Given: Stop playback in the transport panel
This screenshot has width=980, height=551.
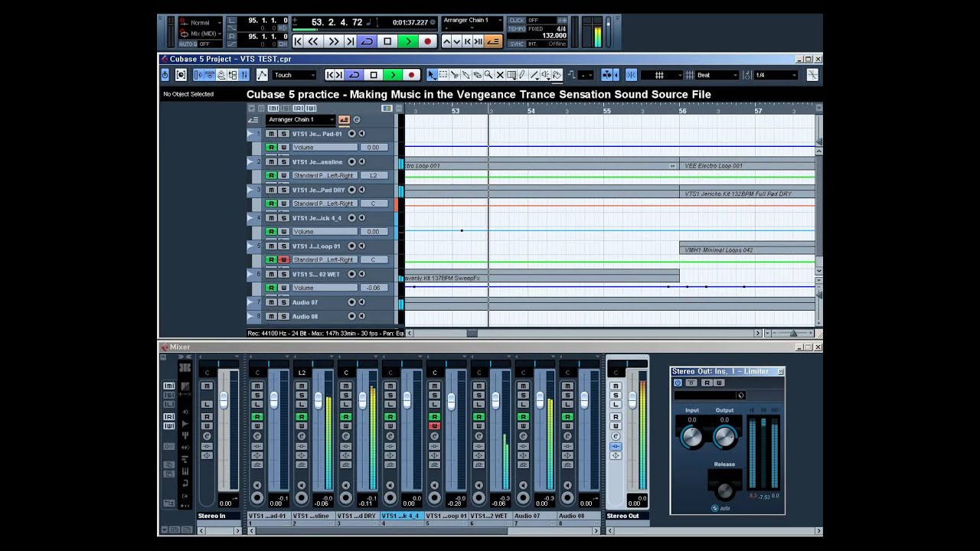Looking at the screenshot, I should (387, 41).
